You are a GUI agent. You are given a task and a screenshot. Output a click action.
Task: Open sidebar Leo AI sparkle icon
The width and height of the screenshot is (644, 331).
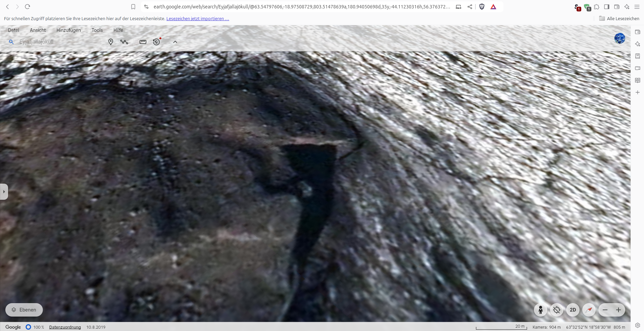(x=638, y=44)
